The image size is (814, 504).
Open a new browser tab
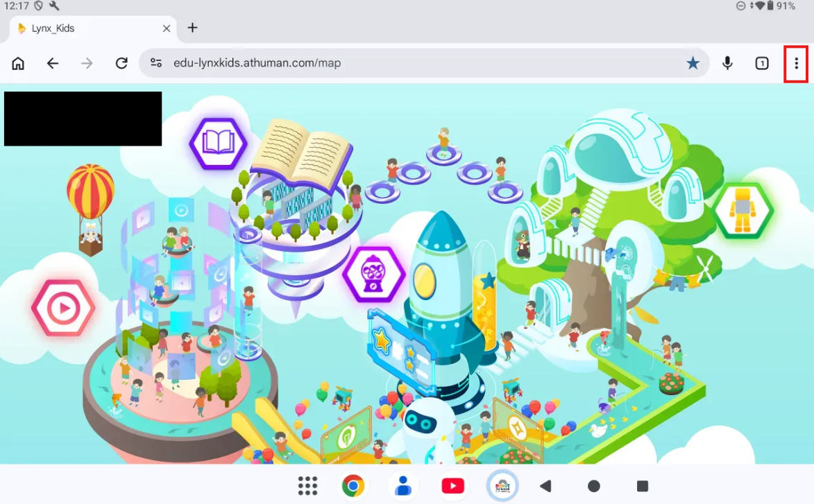(193, 28)
